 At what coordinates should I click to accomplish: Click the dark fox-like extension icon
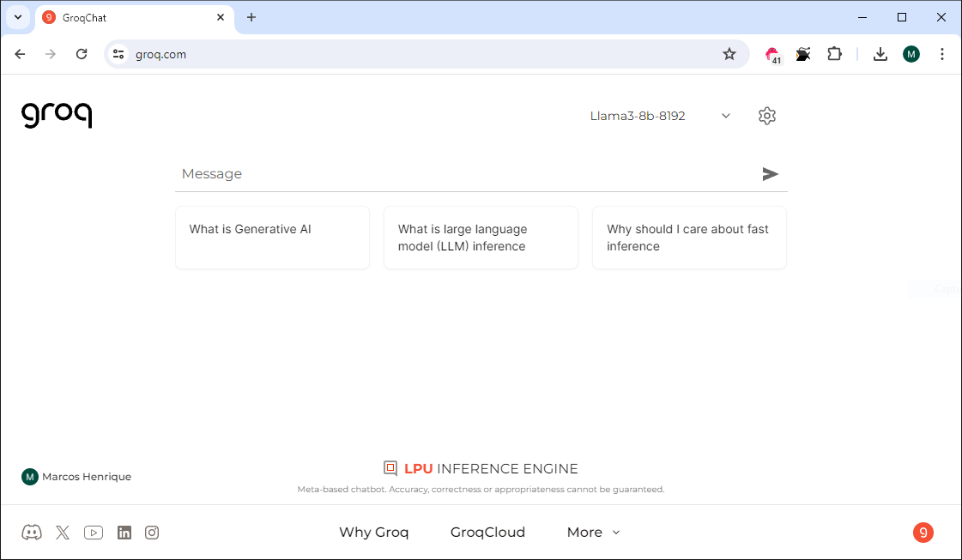coord(803,54)
